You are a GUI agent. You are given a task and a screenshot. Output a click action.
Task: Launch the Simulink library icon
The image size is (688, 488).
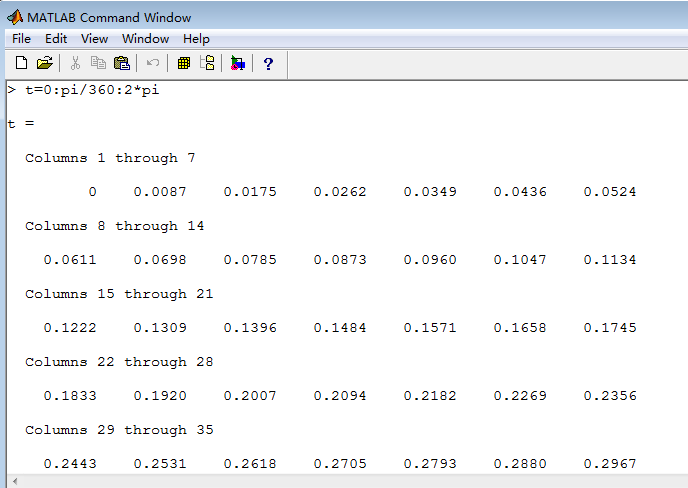click(237, 63)
